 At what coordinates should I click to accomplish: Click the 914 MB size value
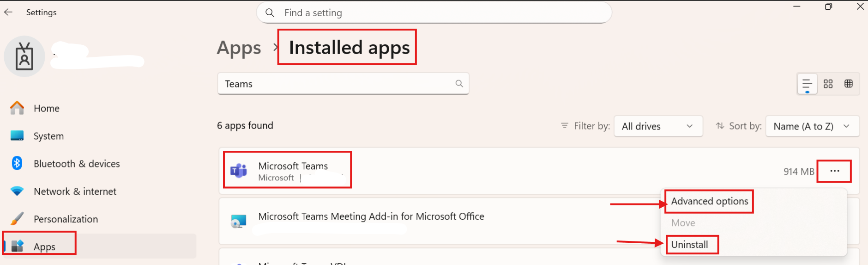[799, 172]
